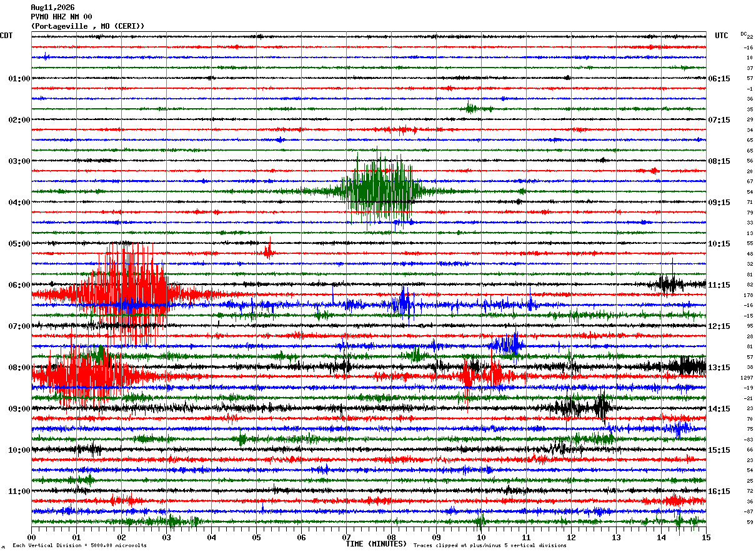756x554 pixels.
Task: Click the UTC timezone label
Action: pyautogui.click(x=722, y=36)
